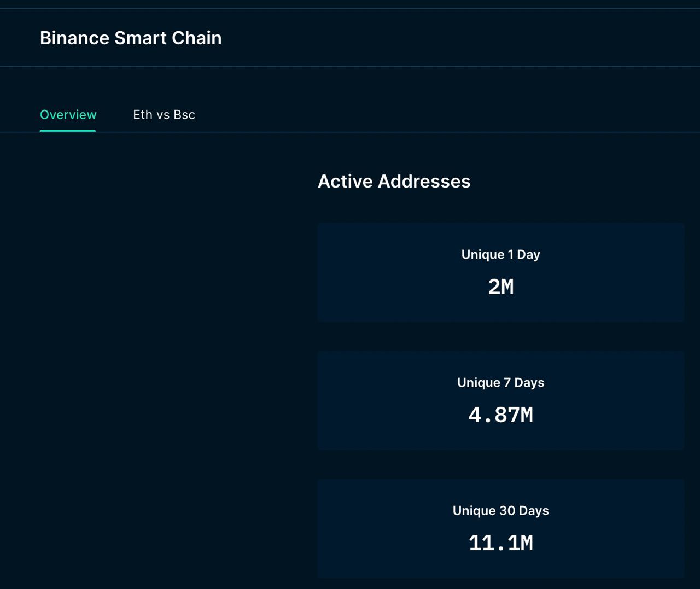700x589 pixels.
Task: Select the Active Addresses heading
Action: (394, 181)
